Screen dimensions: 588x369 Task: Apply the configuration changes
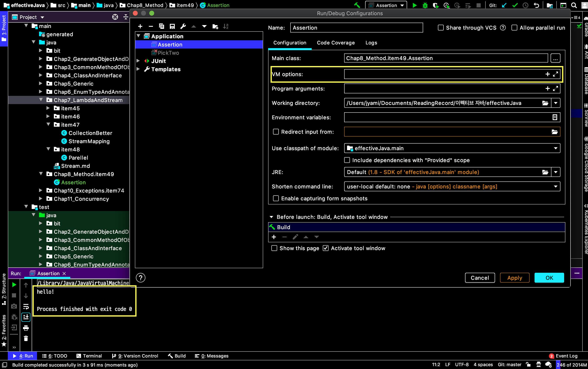tap(515, 278)
